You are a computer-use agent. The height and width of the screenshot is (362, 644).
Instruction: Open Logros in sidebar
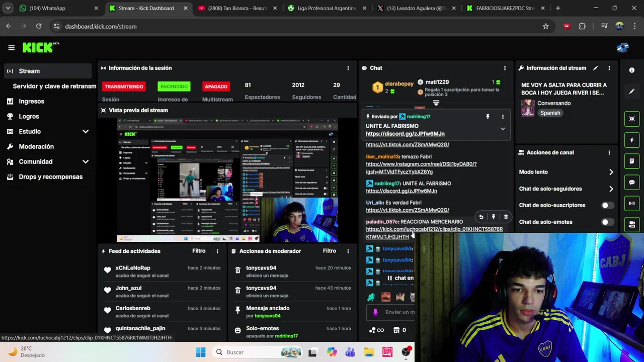(48, 116)
